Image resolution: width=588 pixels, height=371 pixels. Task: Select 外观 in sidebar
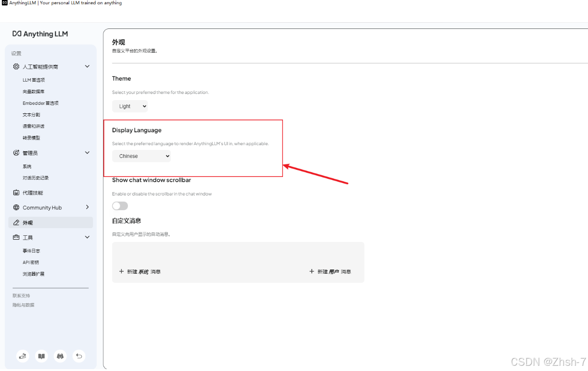point(51,223)
